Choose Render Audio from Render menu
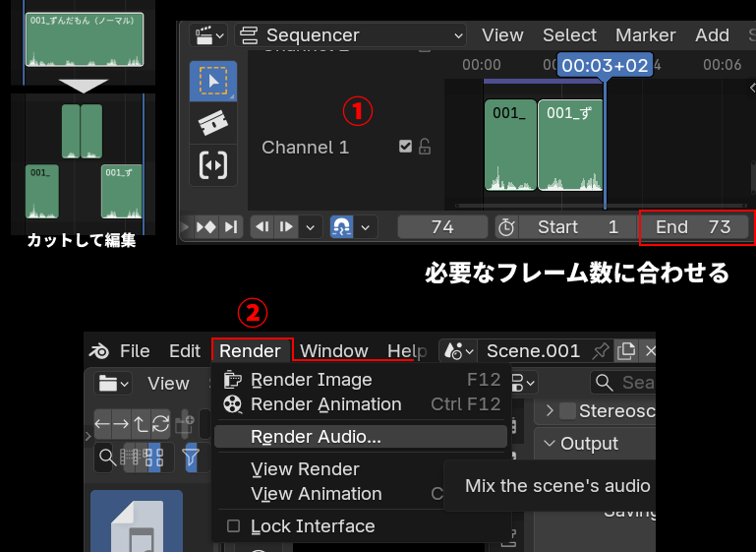The width and height of the screenshot is (756, 552). [316, 437]
